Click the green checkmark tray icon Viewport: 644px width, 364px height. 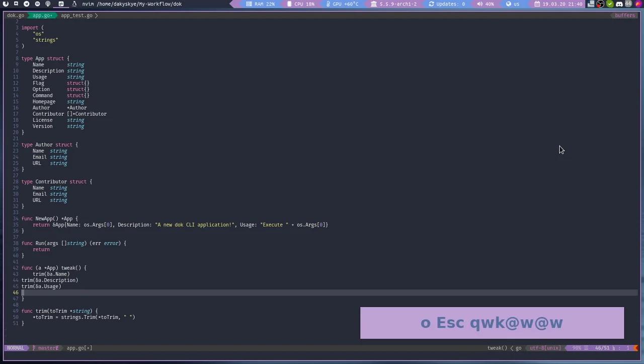coord(610,4)
